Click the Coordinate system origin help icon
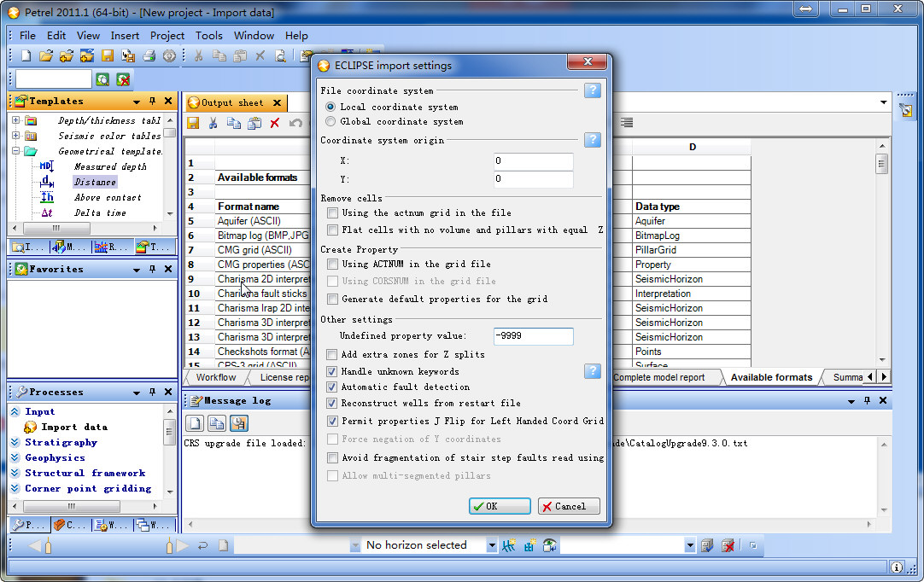 tap(593, 140)
